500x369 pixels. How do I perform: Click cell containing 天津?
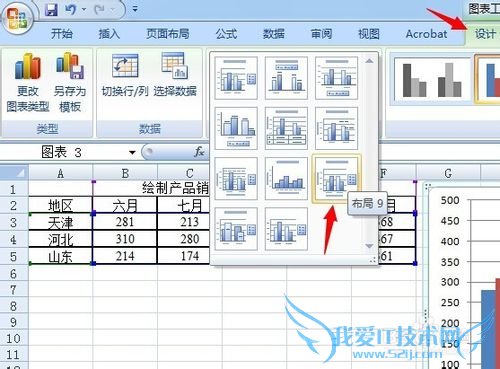pyautogui.click(x=60, y=222)
